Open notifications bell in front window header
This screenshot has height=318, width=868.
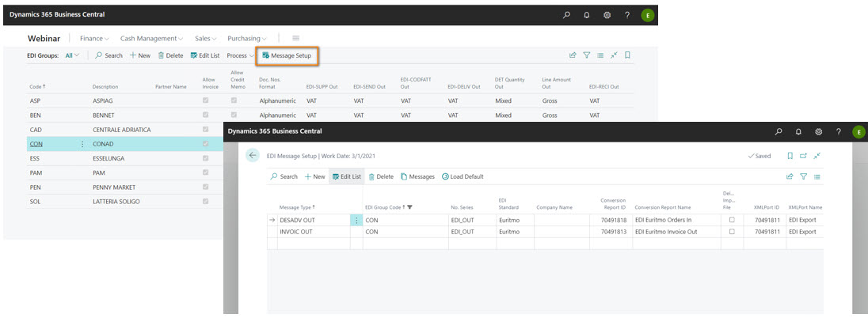pos(798,131)
